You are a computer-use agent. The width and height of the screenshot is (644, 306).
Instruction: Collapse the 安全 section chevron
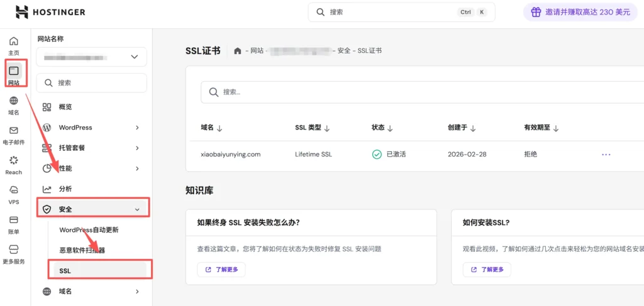[137, 210]
